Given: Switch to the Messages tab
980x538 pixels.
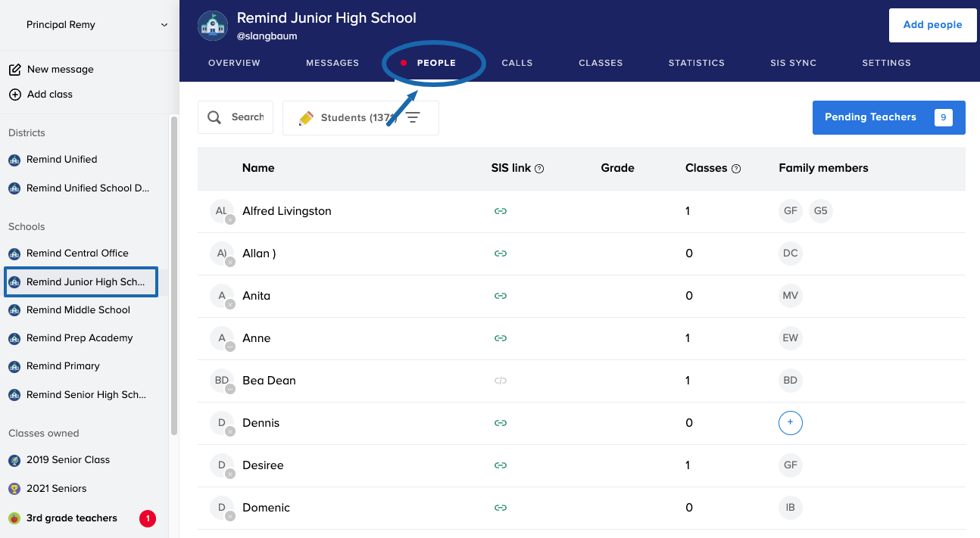Looking at the screenshot, I should [332, 63].
